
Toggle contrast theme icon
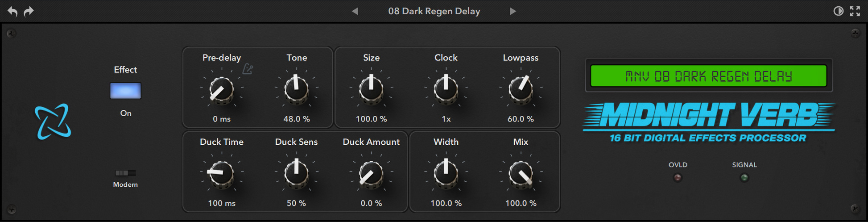pyautogui.click(x=839, y=11)
